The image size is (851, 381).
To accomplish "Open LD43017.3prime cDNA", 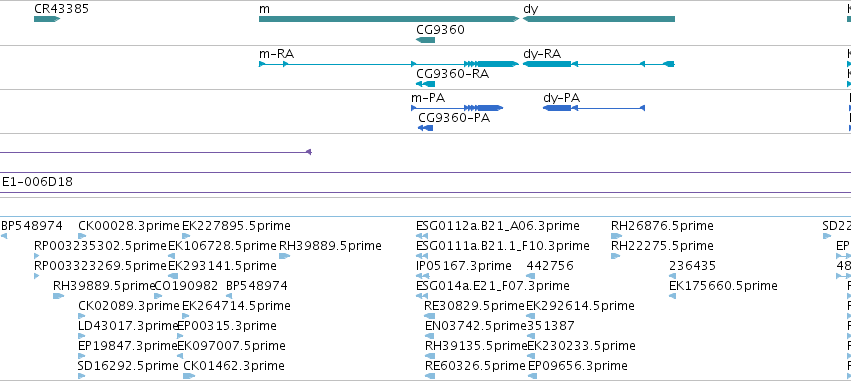I will (129, 326).
